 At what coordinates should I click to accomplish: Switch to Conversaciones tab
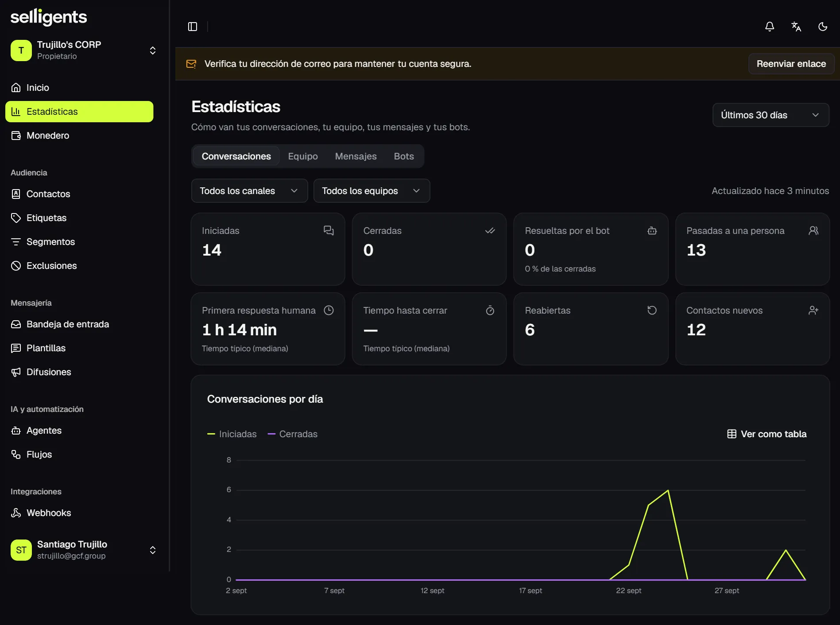click(236, 156)
